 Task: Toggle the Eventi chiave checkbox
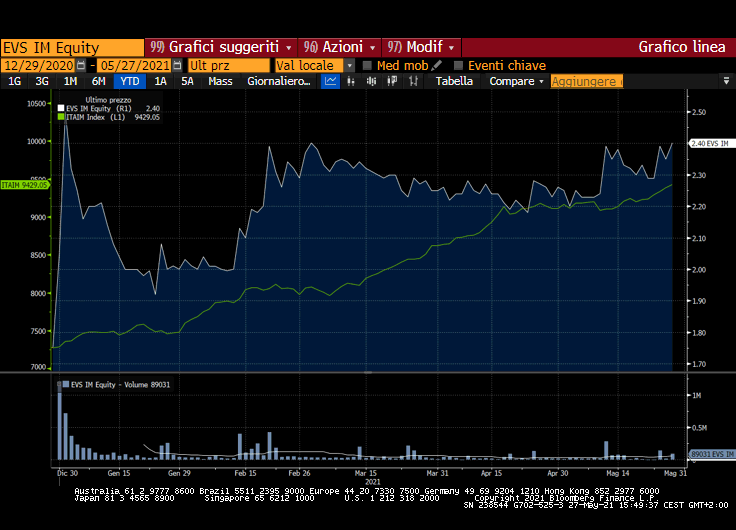coord(458,65)
